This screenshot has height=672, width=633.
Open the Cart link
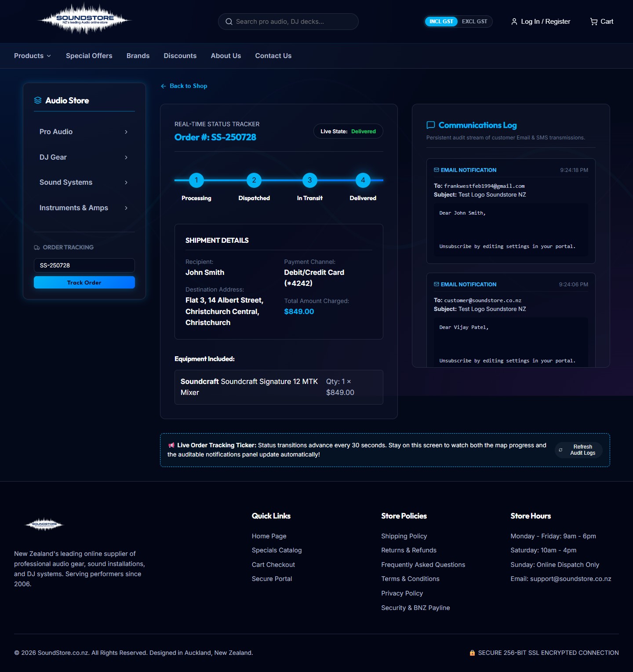[x=602, y=22]
